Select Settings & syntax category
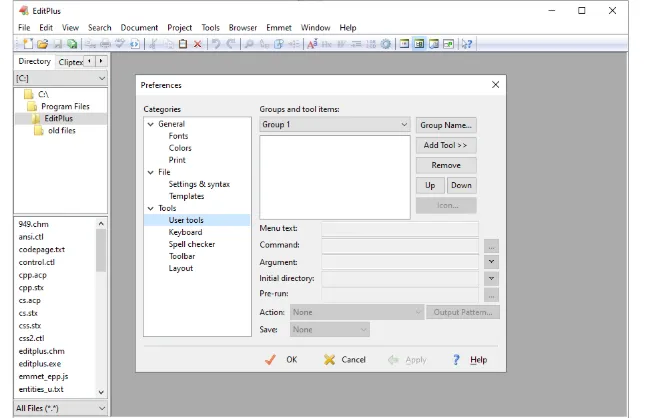The width and height of the screenshot is (648, 418). point(199,184)
